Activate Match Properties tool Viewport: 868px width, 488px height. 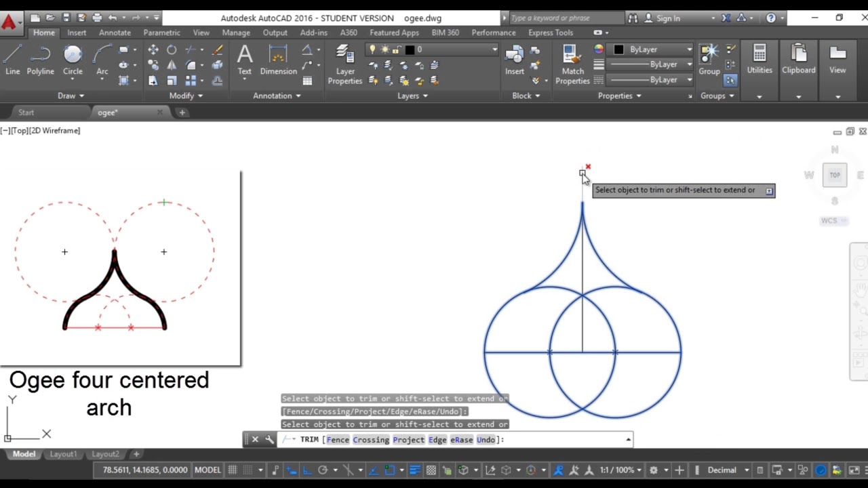point(572,64)
